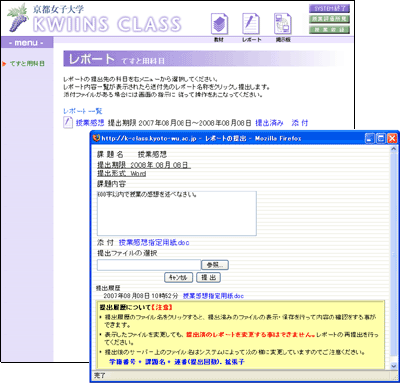The height and width of the screenshot is (383, 400).
Task: Click the middle green header button
Action: 329,19
